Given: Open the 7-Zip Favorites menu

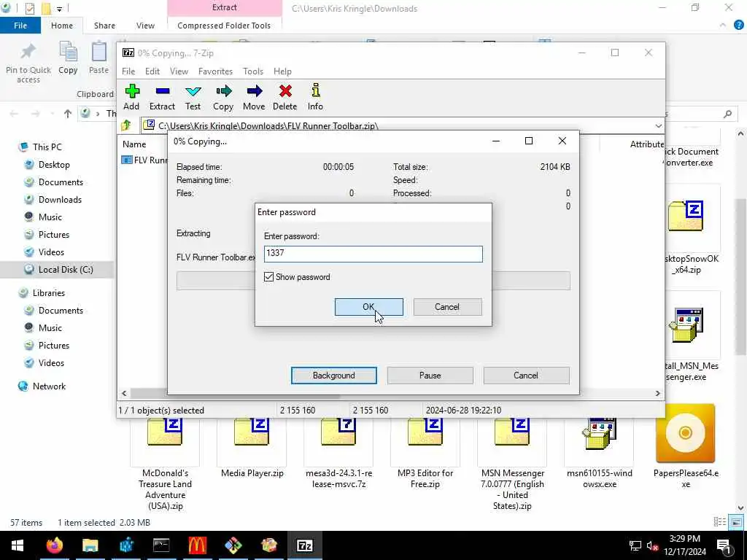Looking at the screenshot, I should pyautogui.click(x=215, y=71).
